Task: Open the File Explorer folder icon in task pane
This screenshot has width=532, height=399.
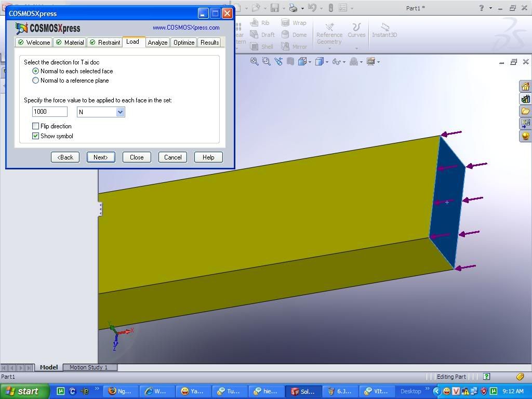Action: coord(525,111)
